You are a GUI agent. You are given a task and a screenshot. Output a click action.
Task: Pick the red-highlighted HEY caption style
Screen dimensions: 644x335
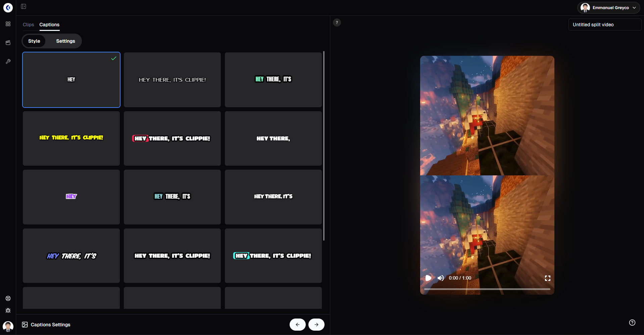pyautogui.click(x=172, y=138)
